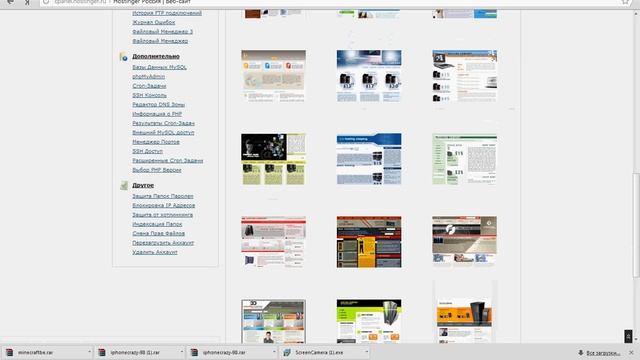Image resolution: width=640 pixels, height=360 pixels.
Task: Select bordered template with colorful column boxes
Action: point(273,321)
